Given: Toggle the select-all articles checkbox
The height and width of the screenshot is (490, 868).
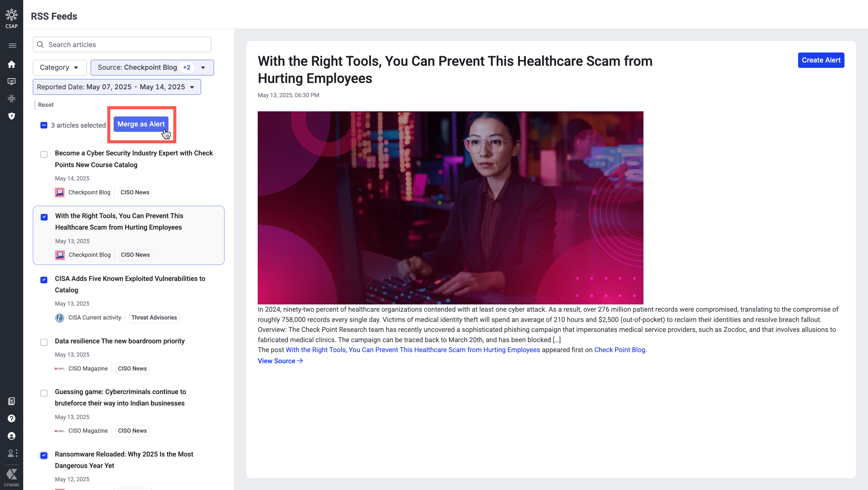Looking at the screenshot, I should point(44,125).
